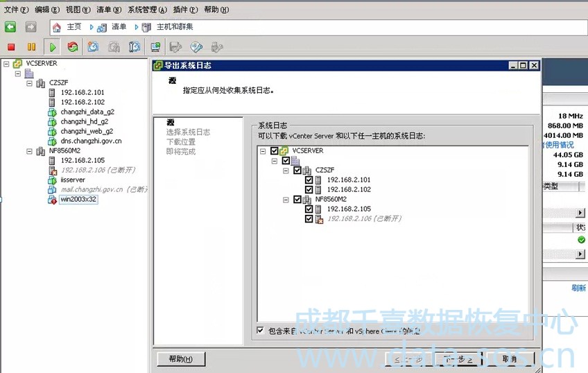This screenshot has height=373, width=588.
Task: Uncheck the 192.168.2.102 checkbox in dialog
Action: coord(309,190)
